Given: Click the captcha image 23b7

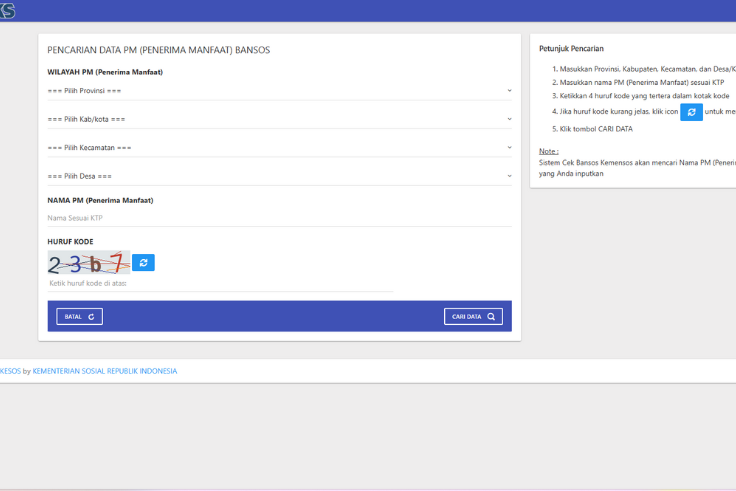Looking at the screenshot, I should coord(89,262).
